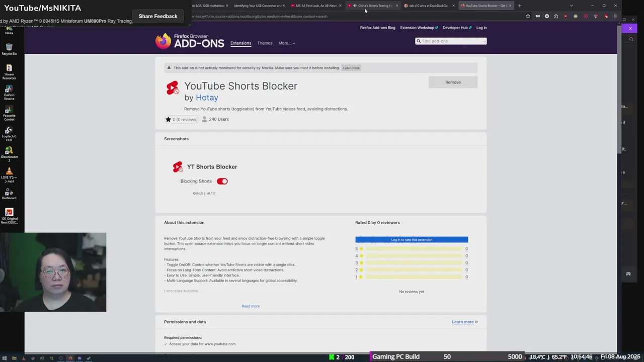The width and height of the screenshot is (644, 362).
Task: Open the Windows Start menu
Action: (x=5, y=358)
